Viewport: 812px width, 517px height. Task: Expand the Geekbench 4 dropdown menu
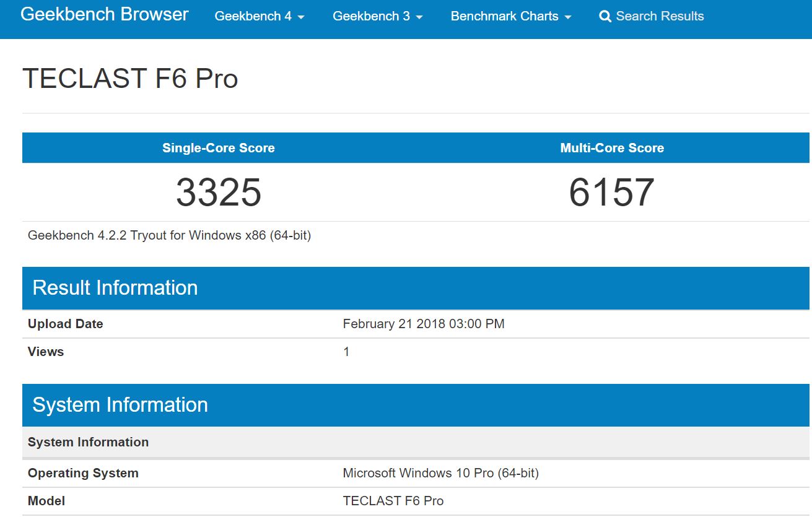coord(260,17)
